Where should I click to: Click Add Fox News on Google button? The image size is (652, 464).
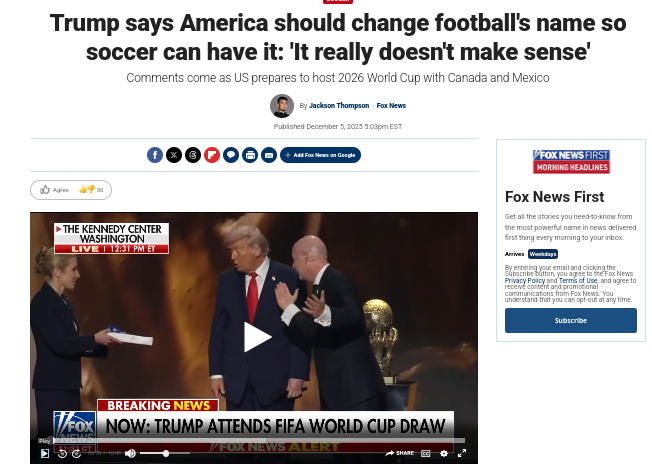(320, 155)
